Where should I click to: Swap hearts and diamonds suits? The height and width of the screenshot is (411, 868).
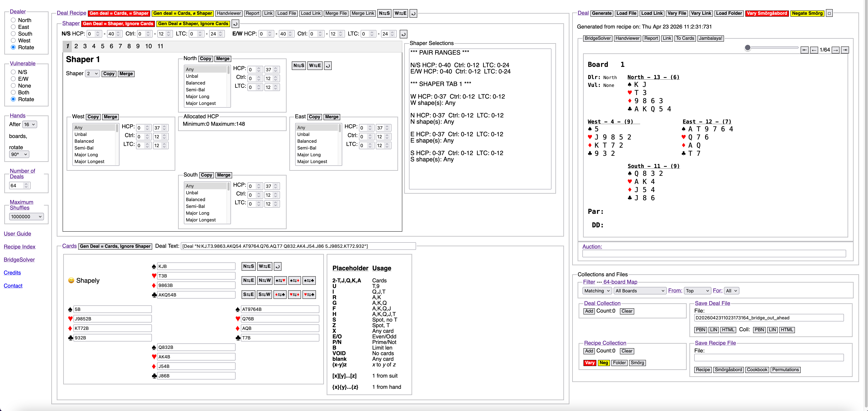click(x=294, y=294)
